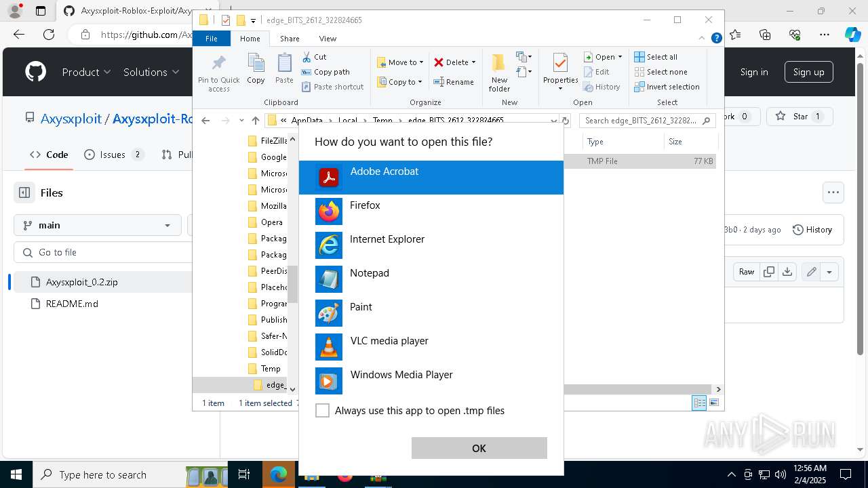Open recent locations dropdown in Explorer
This screenshot has width=868, height=488.
point(241,121)
